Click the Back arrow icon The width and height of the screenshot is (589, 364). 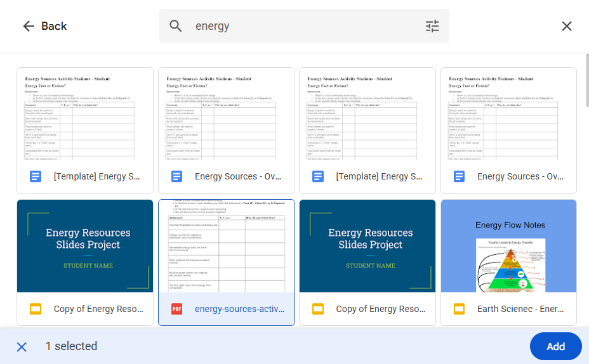(x=29, y=26)
